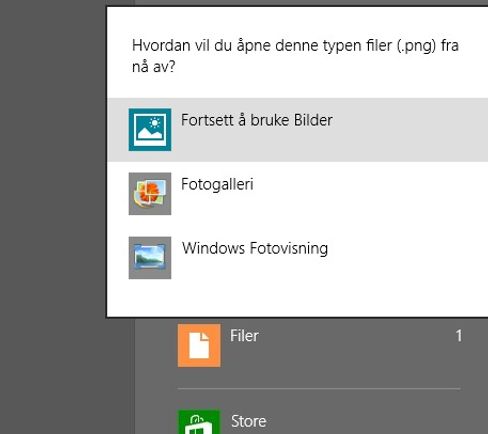Select the Bilder app icon
This screenshot has width=488, height=434.
(150, 130)
